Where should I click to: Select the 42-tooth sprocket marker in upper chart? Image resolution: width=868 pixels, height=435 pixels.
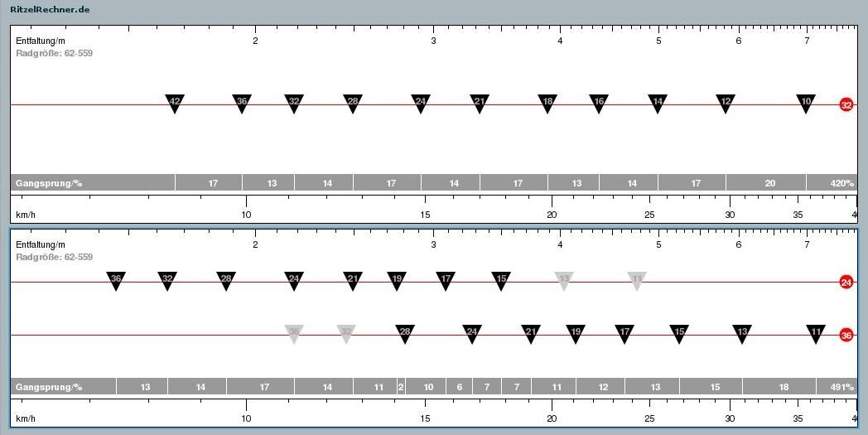(x=174, y=102)
